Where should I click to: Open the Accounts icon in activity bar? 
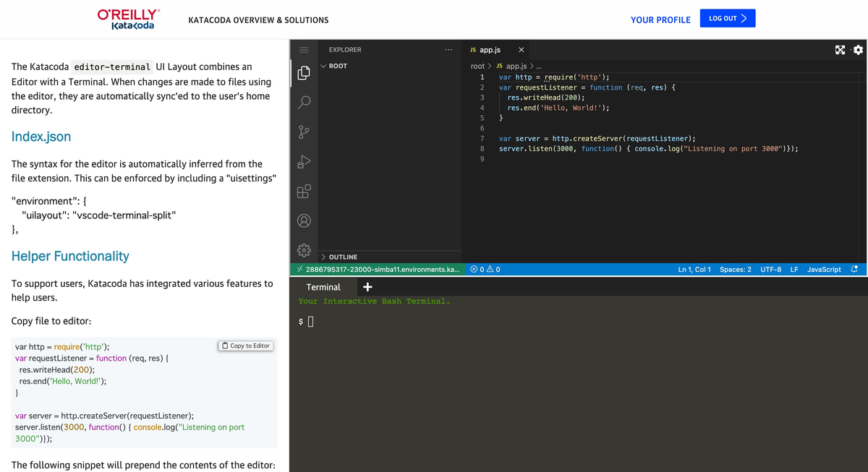[x=304, y=220]
